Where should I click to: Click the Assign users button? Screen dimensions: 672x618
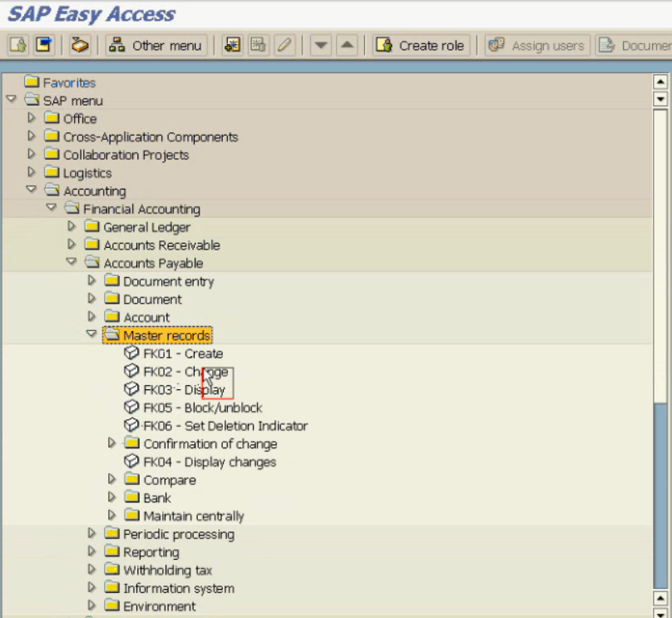[537, 45]
